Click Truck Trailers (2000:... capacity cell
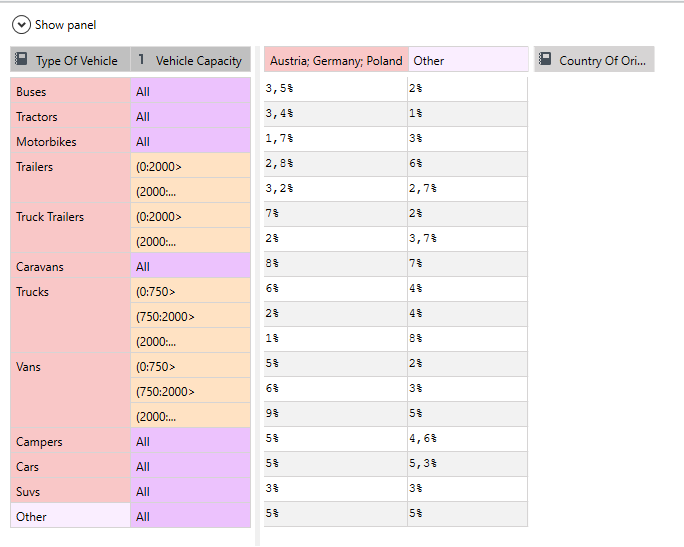The image size is (684, 547). coord(191,240)
